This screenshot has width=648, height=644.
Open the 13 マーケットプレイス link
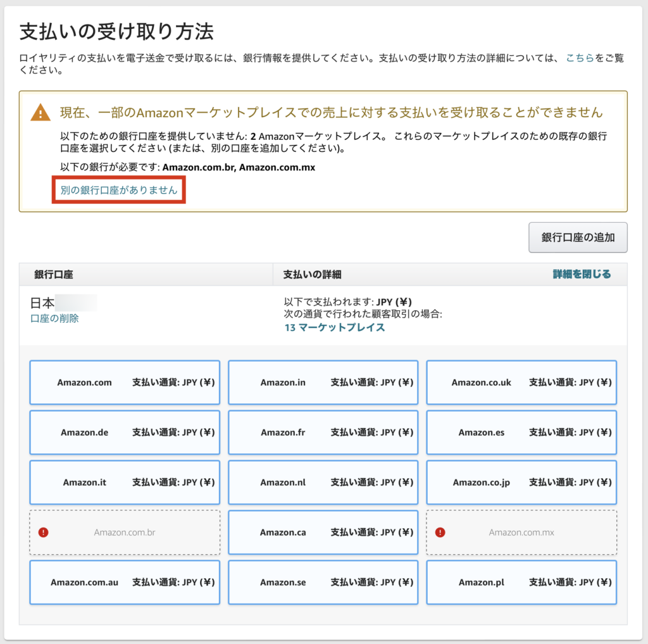click(334, 327)
